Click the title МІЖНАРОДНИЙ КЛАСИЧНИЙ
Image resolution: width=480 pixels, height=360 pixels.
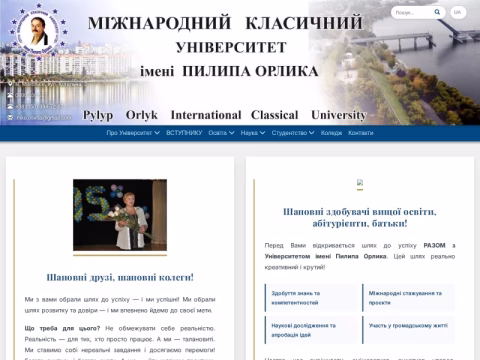225,23
